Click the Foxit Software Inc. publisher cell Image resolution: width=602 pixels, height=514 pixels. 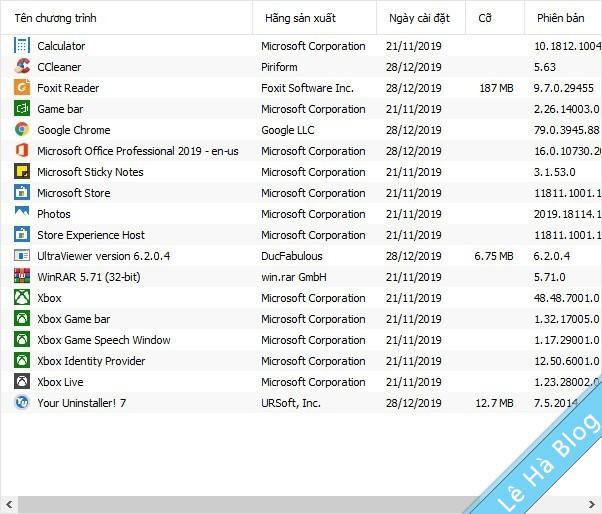tap(307, 88)
